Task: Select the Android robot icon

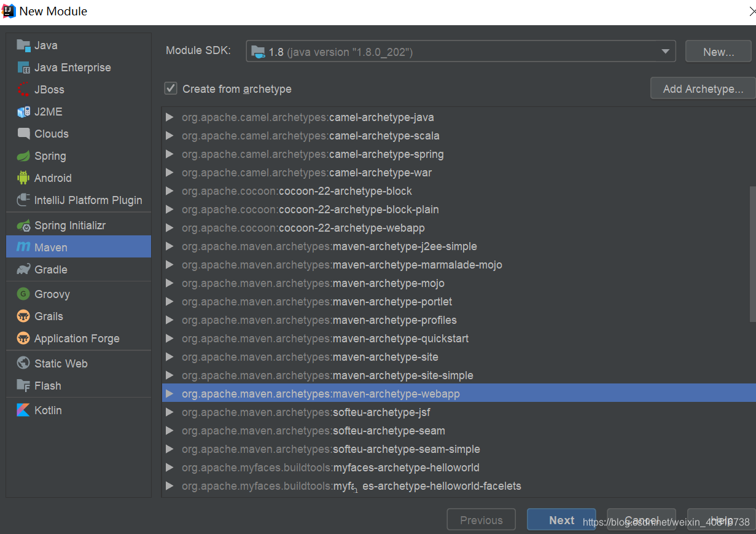Action: [x=23, y=178]
